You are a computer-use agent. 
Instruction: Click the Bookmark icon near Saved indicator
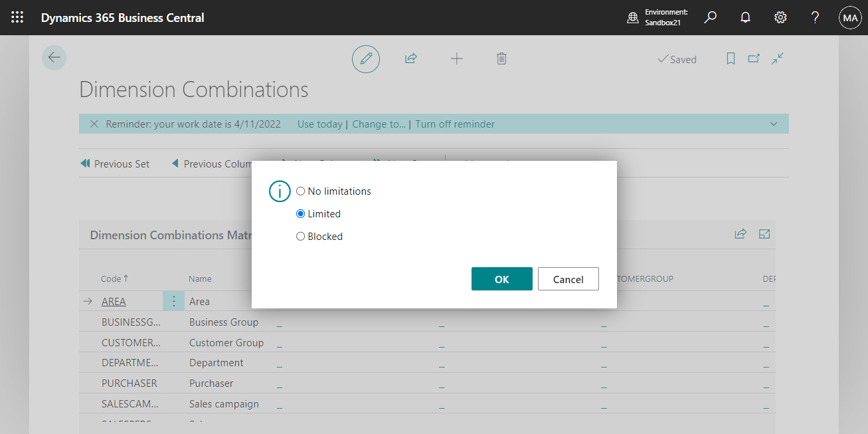(730, 58)
